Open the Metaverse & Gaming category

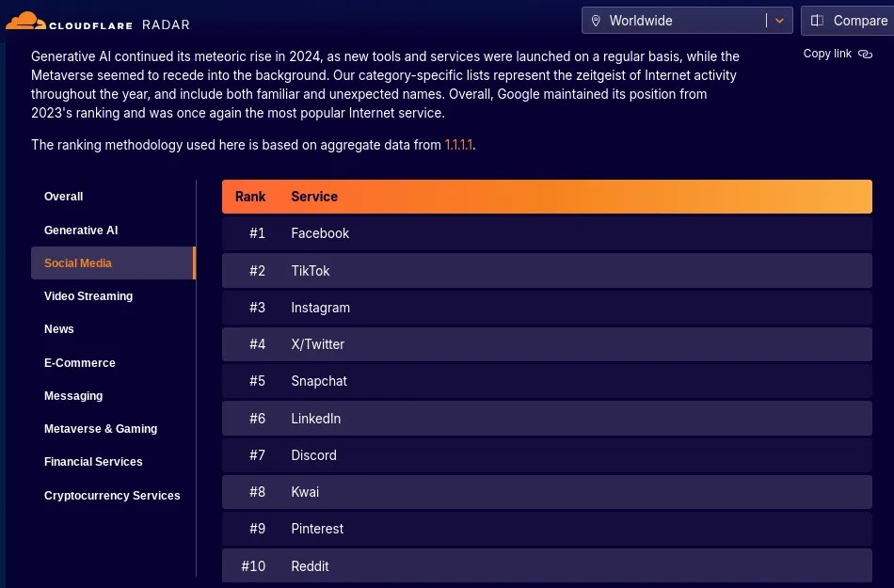click(101, 429)
